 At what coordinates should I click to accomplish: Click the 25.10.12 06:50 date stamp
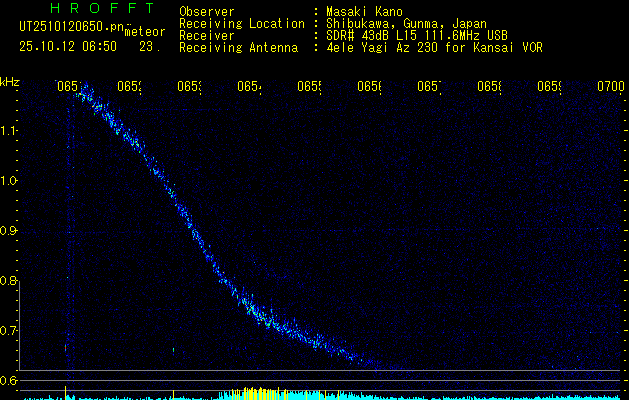click(x=68, y=46)
